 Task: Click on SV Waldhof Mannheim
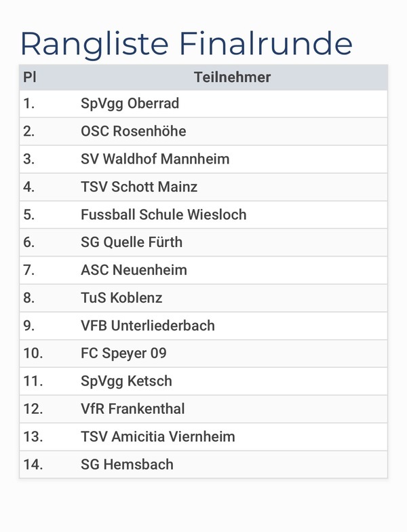[155, 159]
